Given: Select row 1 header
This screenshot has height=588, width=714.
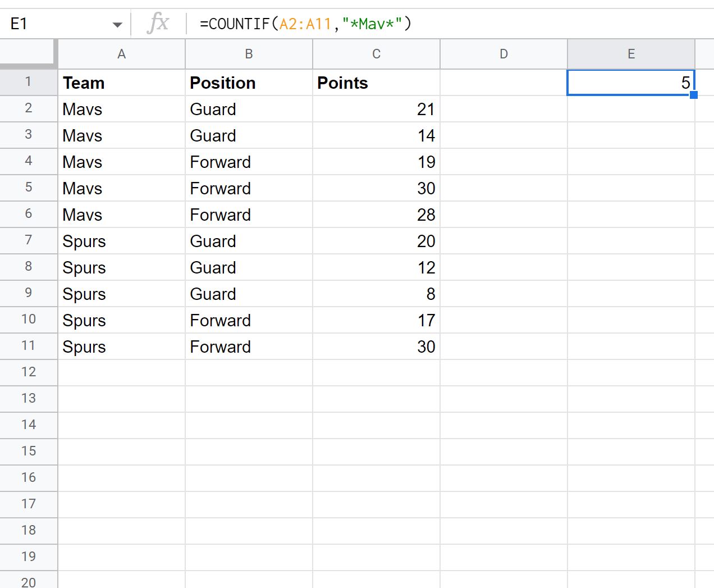Looking at the screenshot, I should [x=29, y=82].
